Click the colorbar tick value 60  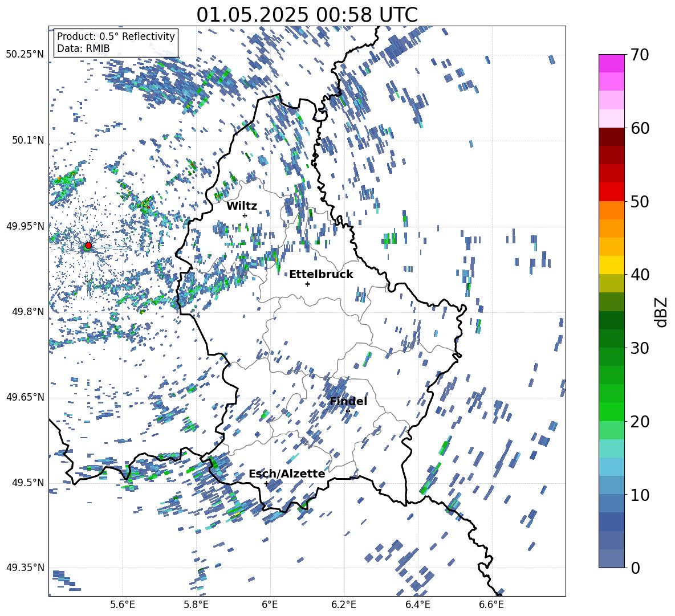[x=640, y=128]
